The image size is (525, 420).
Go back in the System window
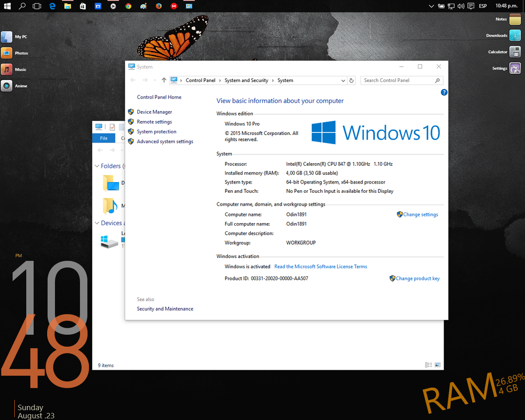(x=133, y=80)
